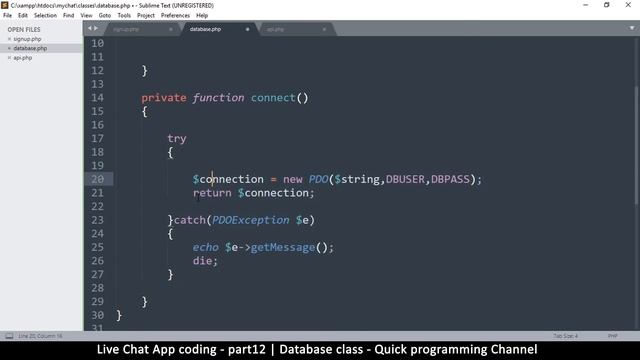
Task: Click the 'die' statement on line 26
Action: (202, 261)
